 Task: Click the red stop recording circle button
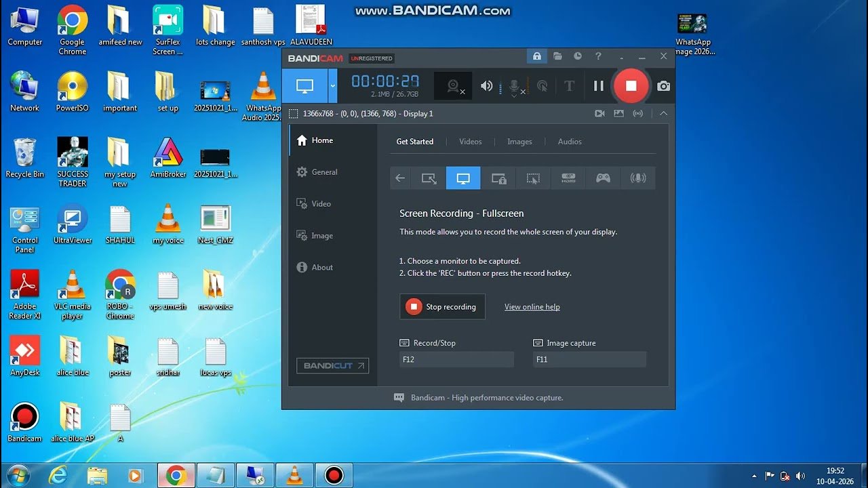pos(631,85)
